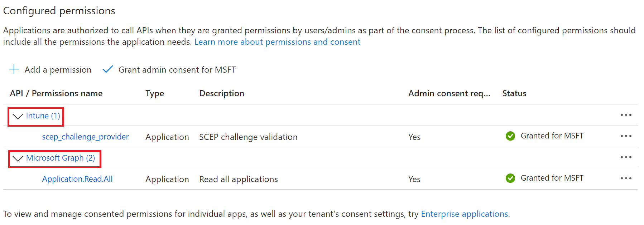This screenshot has height=225, width=644.
Task: Open the ellipsis menu for Application.Read.All
Action: (626, 178)
